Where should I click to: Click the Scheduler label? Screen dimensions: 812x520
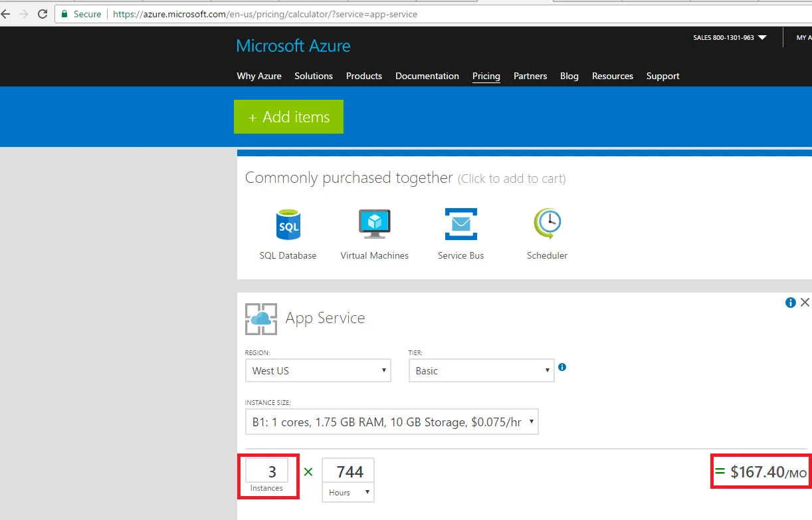coord(548,255)
